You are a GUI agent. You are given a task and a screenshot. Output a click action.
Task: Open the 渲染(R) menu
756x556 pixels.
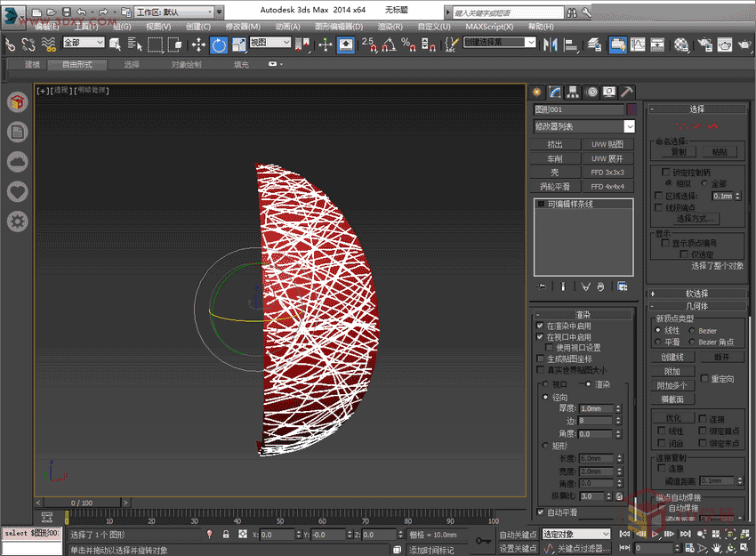[x=390, y=27]
